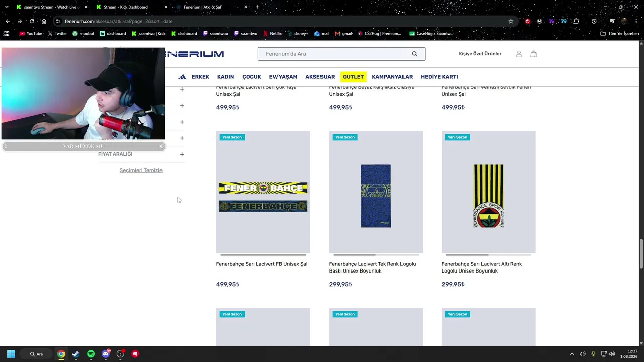
Task: Open the shopping bag cart icon
Action: pos(534,54)
